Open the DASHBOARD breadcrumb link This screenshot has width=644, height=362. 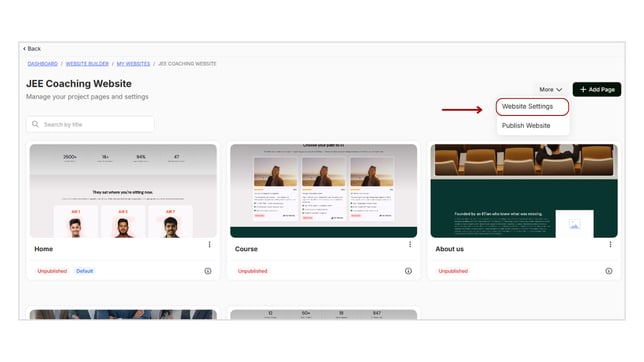[x=42, y=64]
